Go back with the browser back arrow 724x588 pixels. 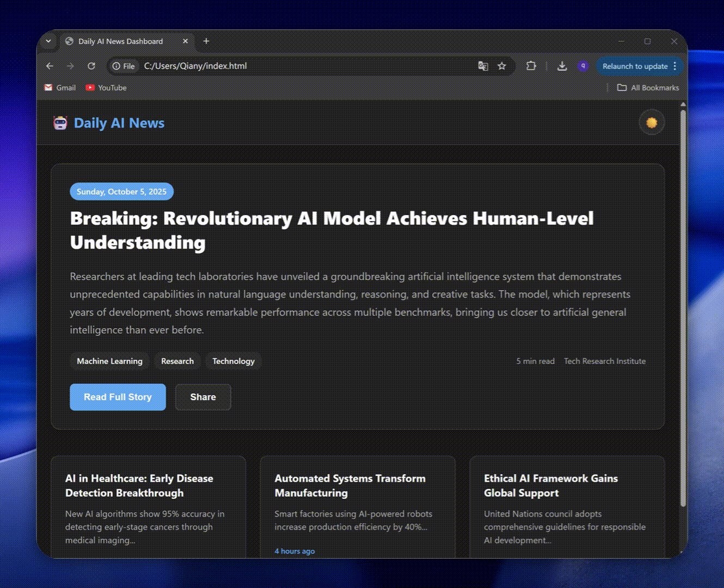tap(50, 66)
